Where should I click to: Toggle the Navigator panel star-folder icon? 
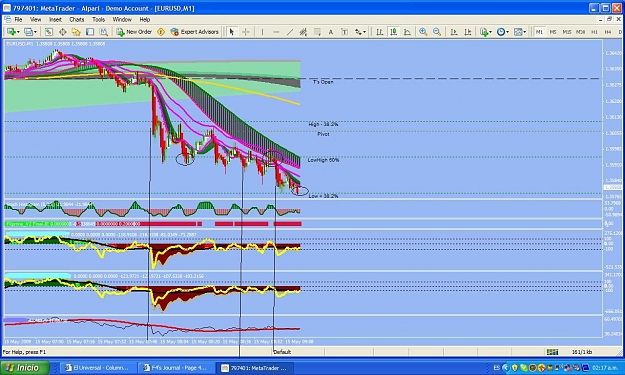[76, 32]
